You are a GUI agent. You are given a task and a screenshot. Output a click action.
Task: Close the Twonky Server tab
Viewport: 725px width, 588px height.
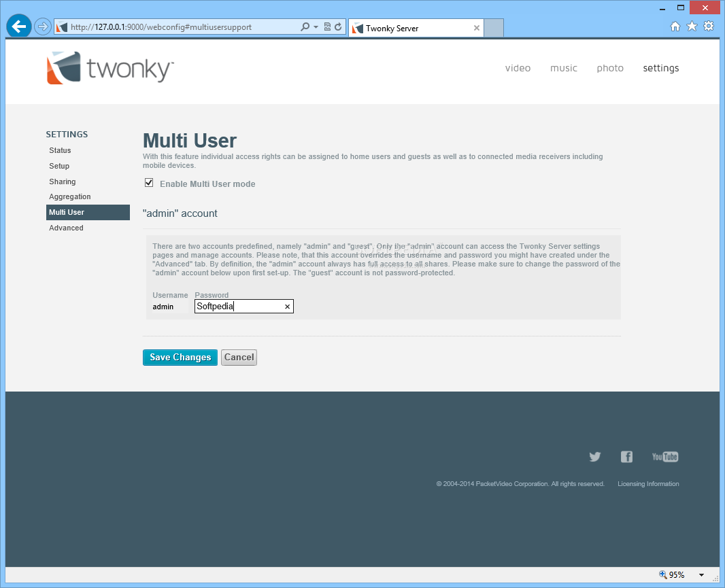(476, 28)
